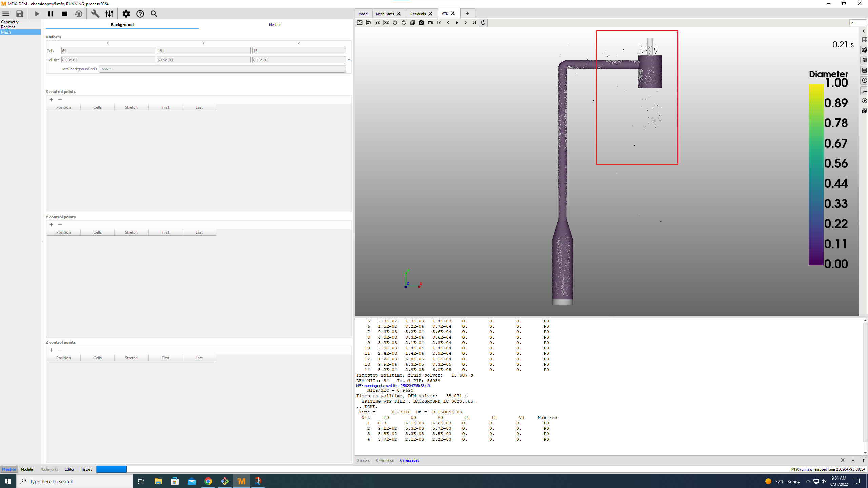
Task: Switch to the Residuals tab
Action: point(418,14)
